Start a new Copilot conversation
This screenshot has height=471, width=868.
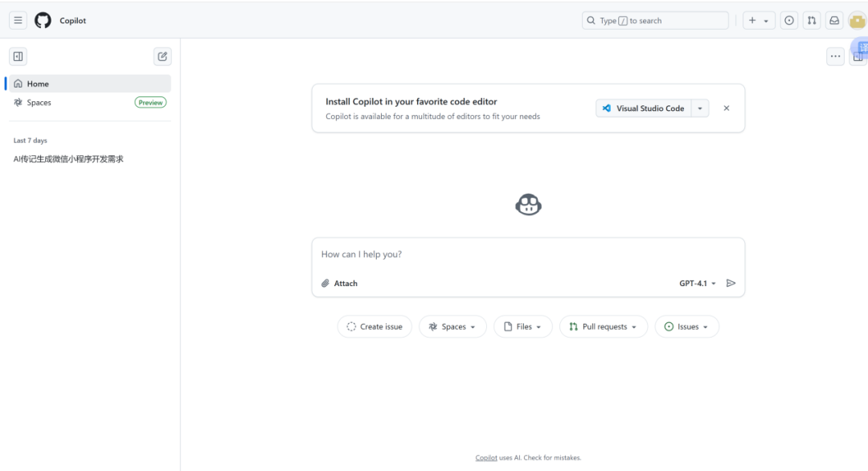(x=162, y=56)
